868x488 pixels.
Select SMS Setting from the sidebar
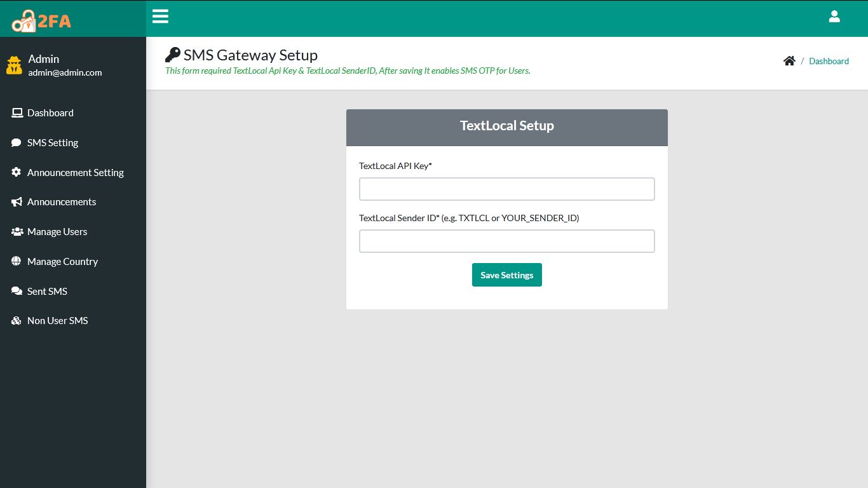[x=52, y=142]
